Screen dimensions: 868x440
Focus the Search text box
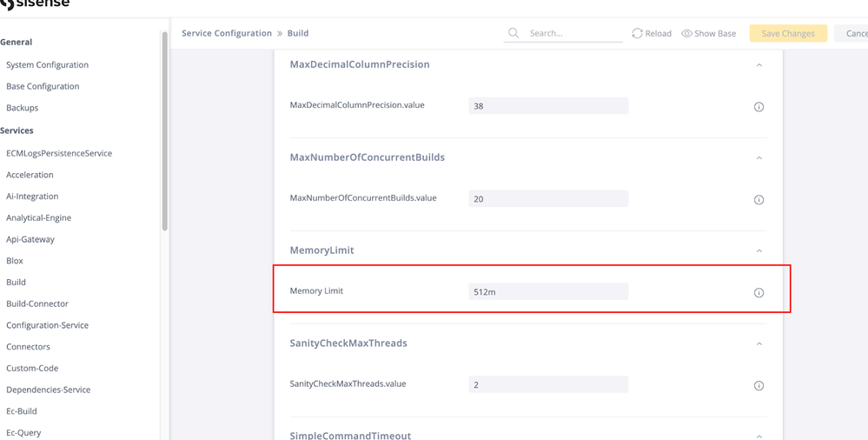[x=573, y=33]
